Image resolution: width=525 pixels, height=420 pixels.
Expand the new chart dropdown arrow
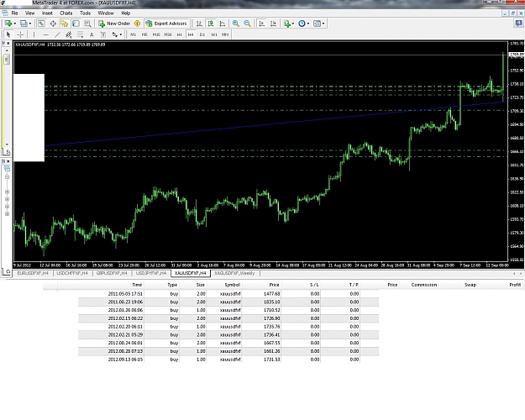tap(15, 24)
